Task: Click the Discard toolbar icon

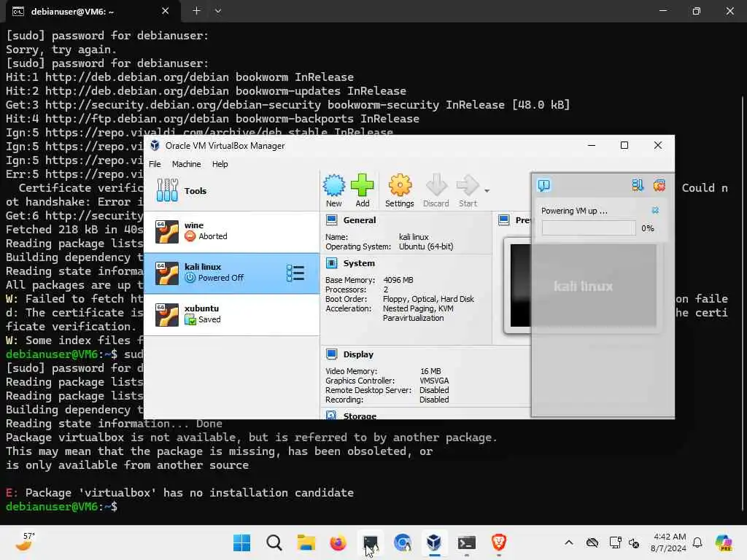Action: tap(436, 190)
